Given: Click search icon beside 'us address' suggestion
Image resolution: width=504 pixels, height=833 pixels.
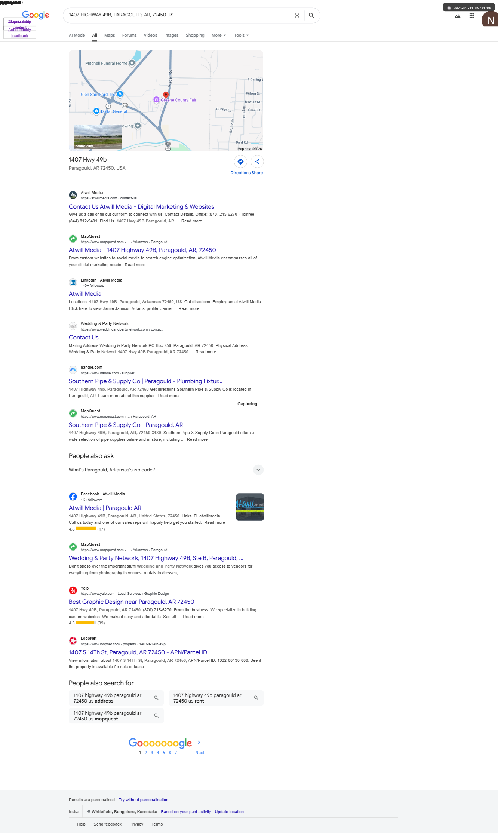Looking at the screenshot, I should (156, 698).
